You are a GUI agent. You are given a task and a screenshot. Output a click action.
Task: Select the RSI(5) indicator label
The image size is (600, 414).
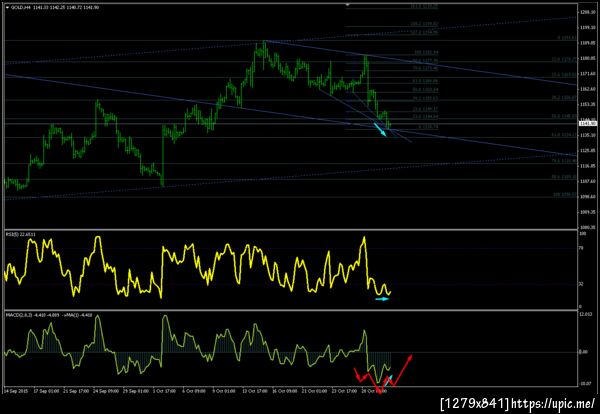(22, 234)
